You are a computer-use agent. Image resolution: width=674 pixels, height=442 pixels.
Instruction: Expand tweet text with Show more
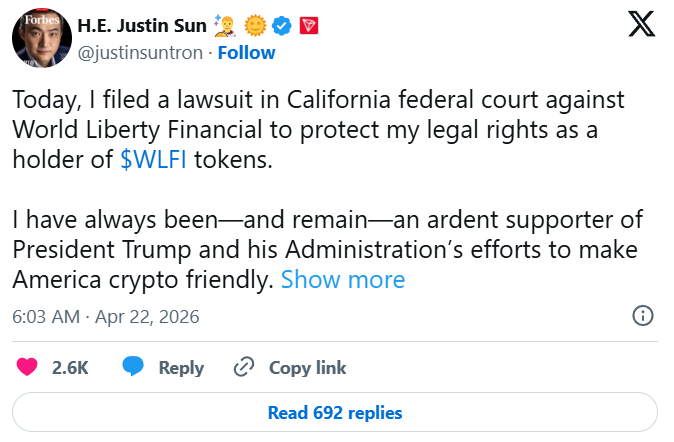click(x=342, y=280)
